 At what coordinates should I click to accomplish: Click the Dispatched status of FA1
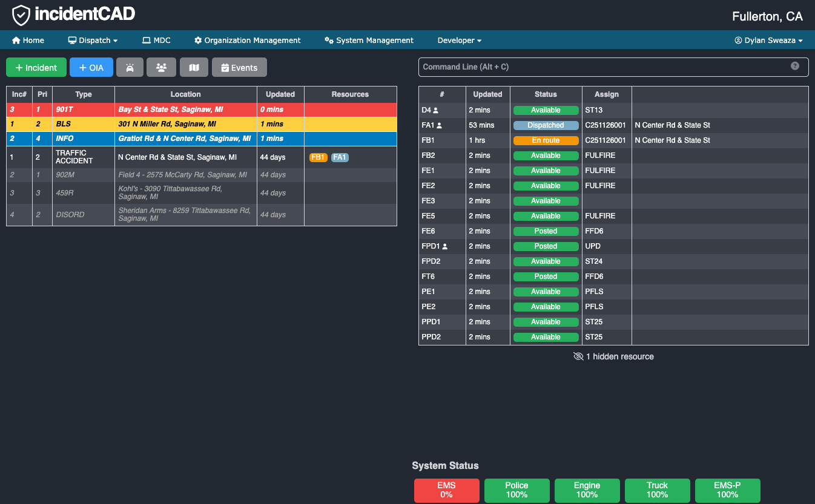pos(546,125)
